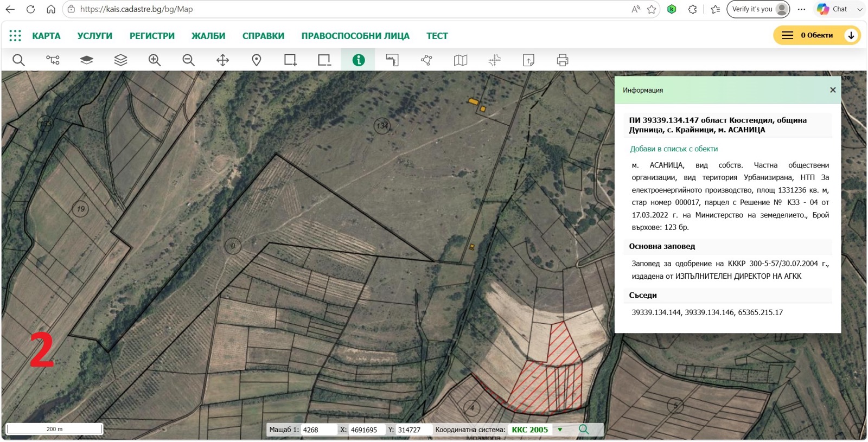The image size is (868, 442).
Task: Open the УСЛУГИ menu
Action: pos(94,36)
